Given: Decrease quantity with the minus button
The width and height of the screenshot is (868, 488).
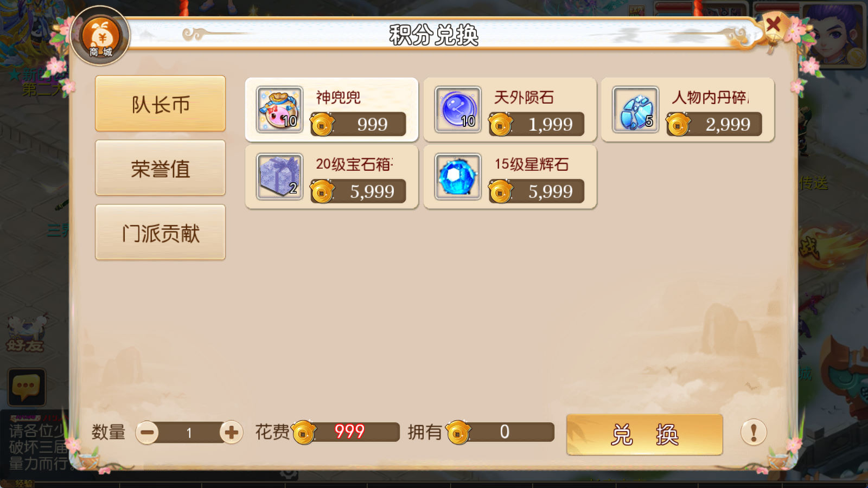Looking at the screenshot, I should pos(147,433).
